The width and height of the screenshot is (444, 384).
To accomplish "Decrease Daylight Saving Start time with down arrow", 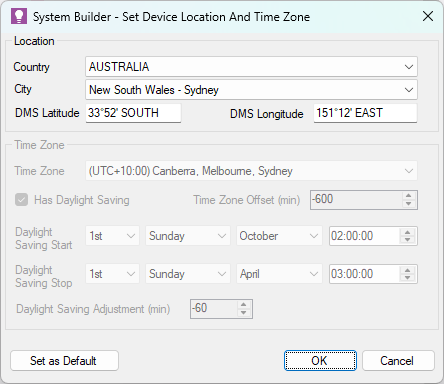I will point(408,240).
